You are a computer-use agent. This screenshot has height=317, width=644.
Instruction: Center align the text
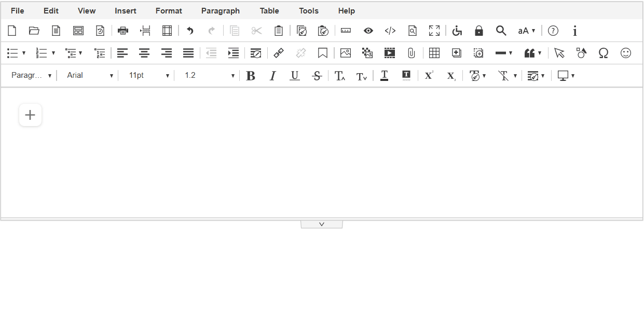(x=144, y=53)
